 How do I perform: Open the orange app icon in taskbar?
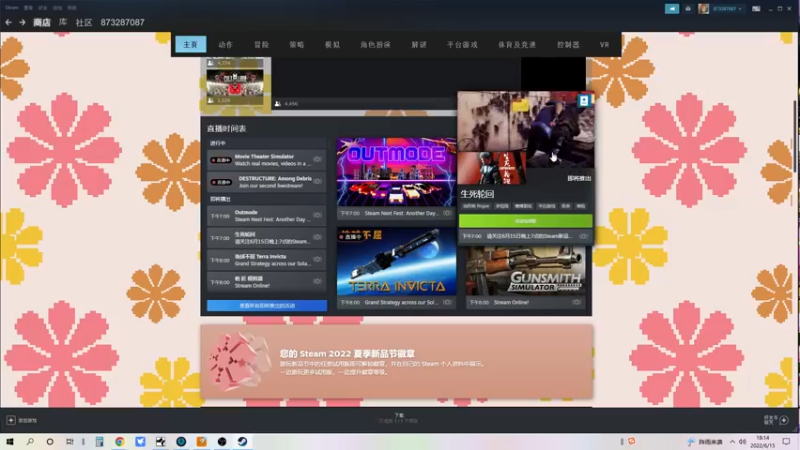(202, 442)
